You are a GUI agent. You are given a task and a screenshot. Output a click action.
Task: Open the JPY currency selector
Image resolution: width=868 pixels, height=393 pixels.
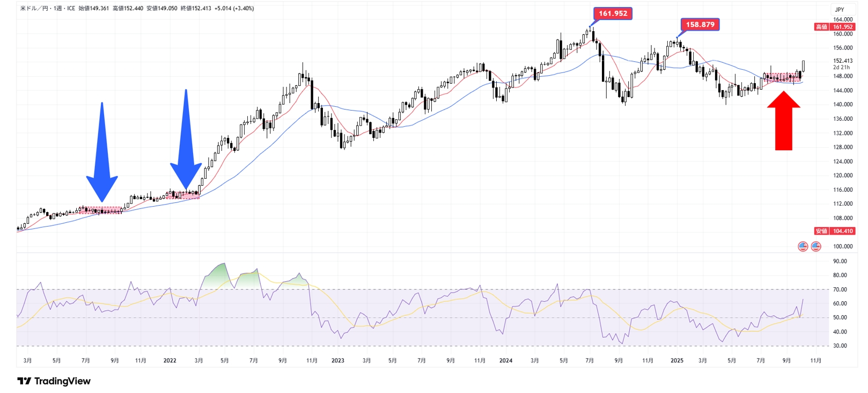pyautogui.click(x=839, y=9)
